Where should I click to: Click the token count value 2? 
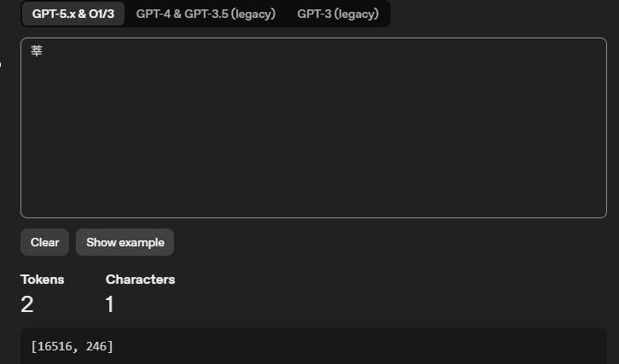[27, 304]
